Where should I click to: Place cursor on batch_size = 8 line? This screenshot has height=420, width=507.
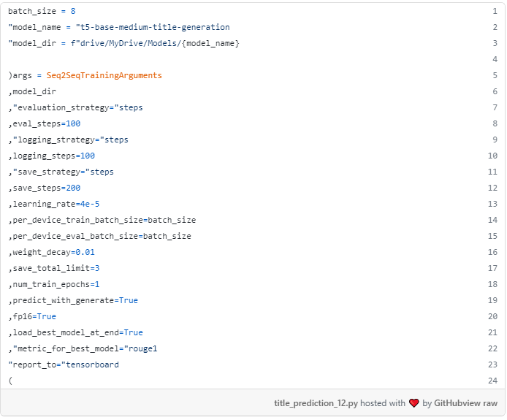(41, 12)
